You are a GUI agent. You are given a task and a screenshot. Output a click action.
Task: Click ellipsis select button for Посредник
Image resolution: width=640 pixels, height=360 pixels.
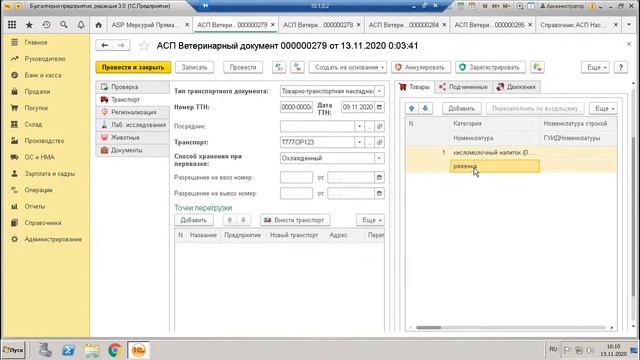(369, 126)
